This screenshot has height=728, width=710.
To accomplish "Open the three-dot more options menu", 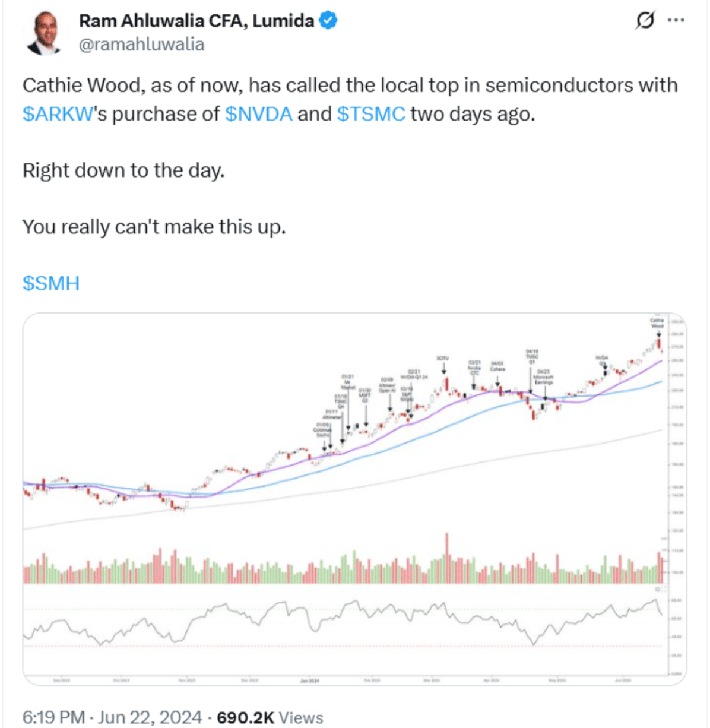I will tap(676, 21).
